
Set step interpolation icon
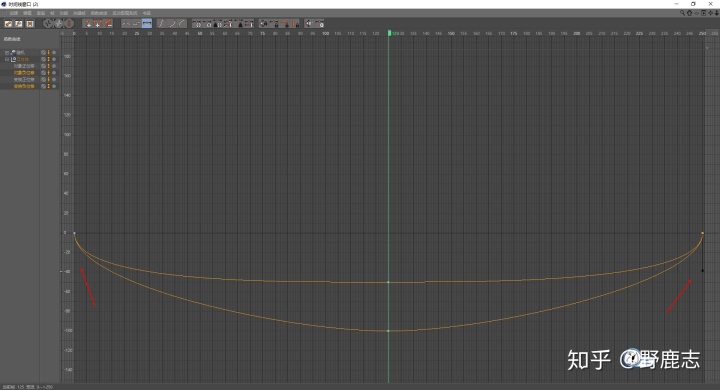click(136, 23)
